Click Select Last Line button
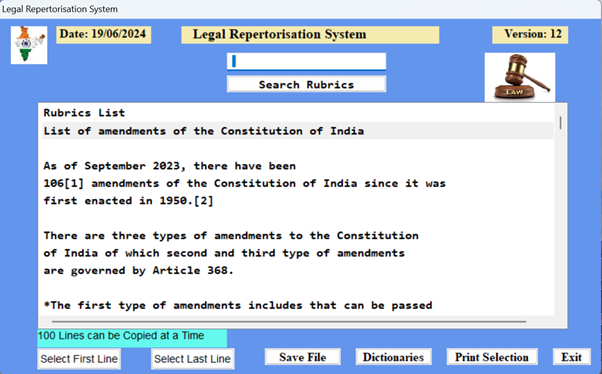This screenshot has height=374, width=602. click(x=193, y=359)
